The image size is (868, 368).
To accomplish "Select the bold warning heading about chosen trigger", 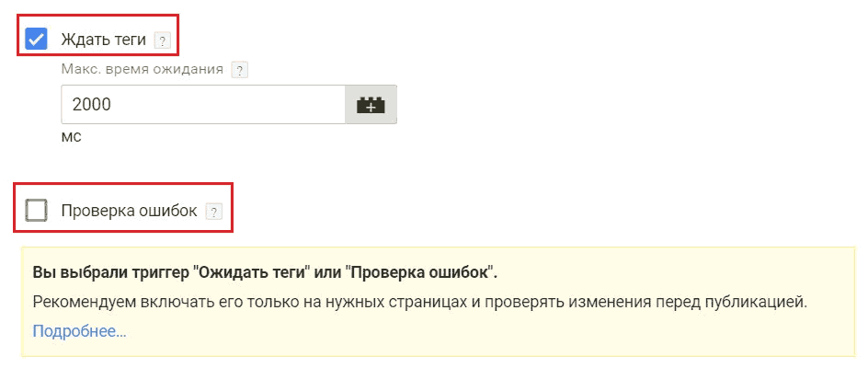I will click(x=265, y=272).
